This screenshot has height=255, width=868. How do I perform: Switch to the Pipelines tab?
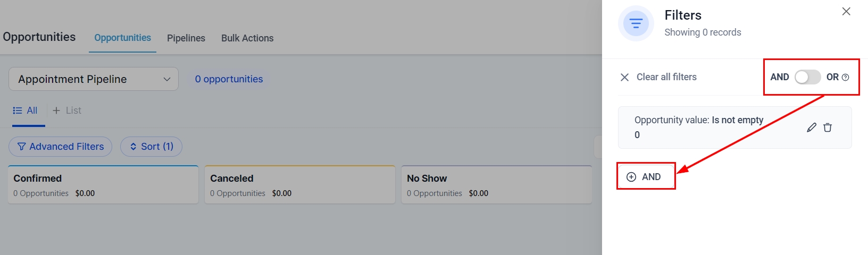186,38
